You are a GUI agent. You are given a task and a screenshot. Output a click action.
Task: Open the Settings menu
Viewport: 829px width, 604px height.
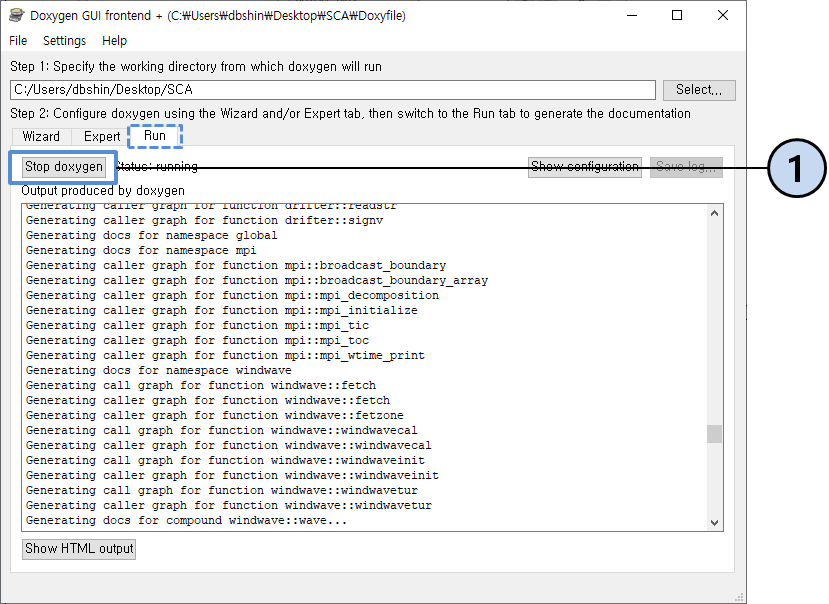click(x=65, y=41)
